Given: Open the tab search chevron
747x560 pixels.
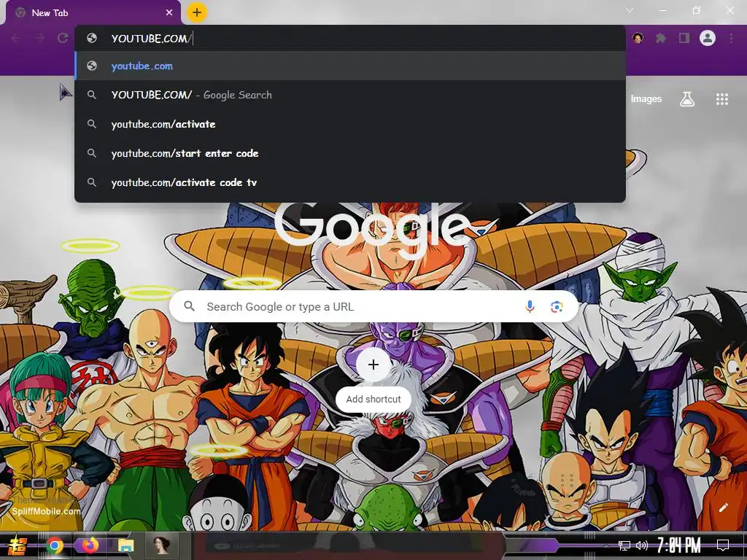Looking at the screenshot, I should pos(630,10).
